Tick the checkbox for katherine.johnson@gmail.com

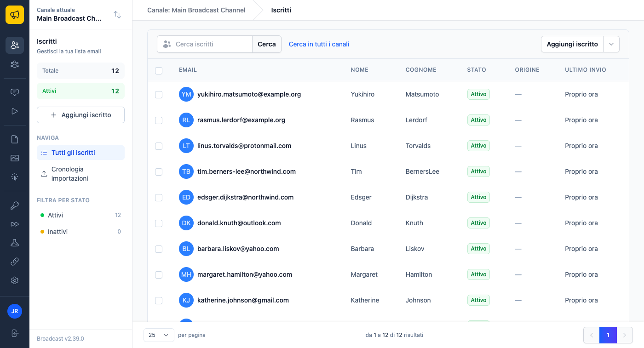tap(159, 300)
